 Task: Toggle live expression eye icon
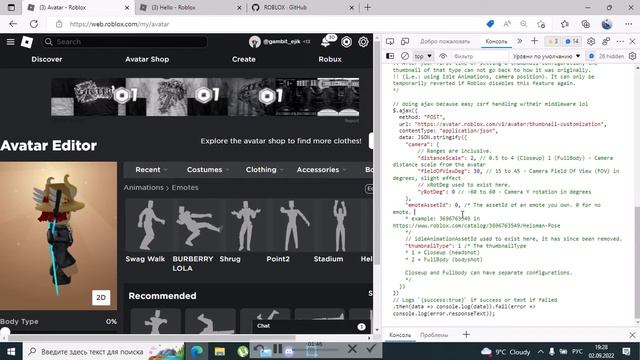tap(443, 56)
